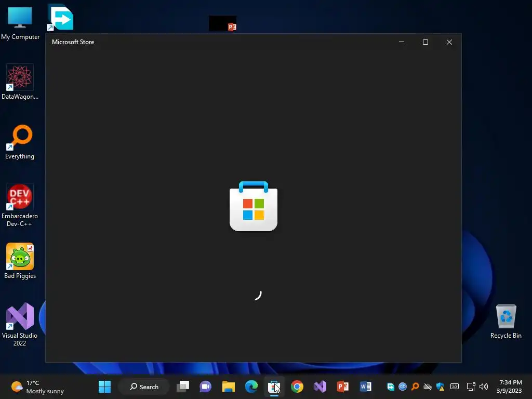Maximize the Microsoft Store window
Screen dimensions: 532x399
425,42
